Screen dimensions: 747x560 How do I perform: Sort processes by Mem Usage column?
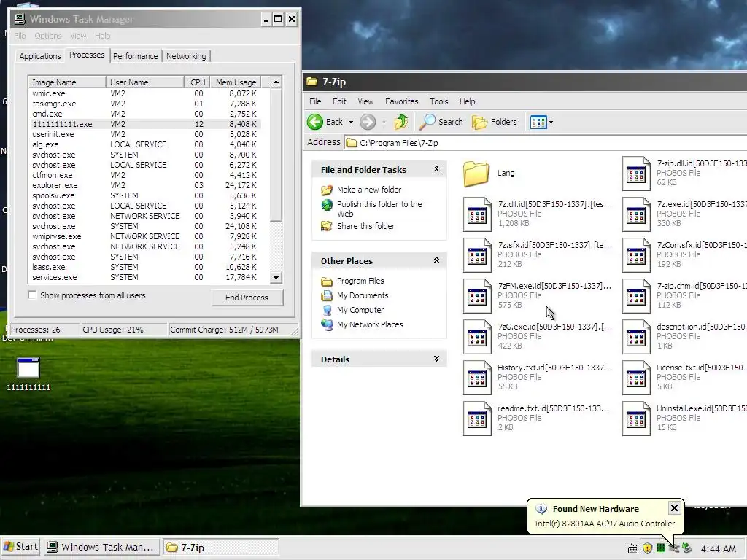236,82
